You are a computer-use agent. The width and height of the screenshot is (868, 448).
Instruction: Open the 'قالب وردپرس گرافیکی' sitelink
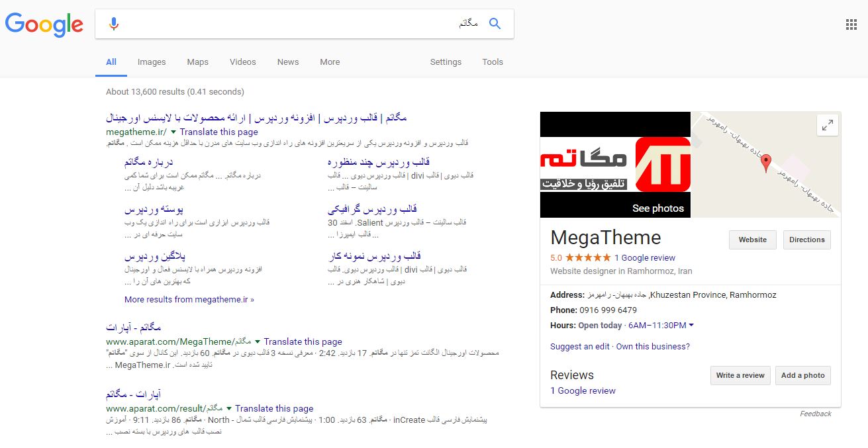tap(372, 210)
